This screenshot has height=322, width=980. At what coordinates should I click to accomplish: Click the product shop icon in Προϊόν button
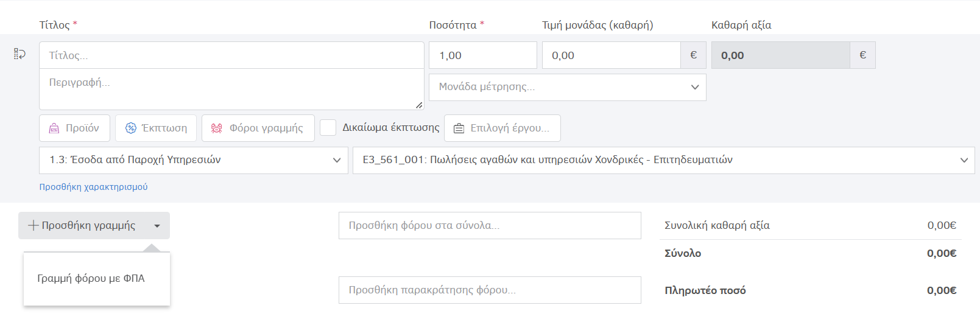[x=54, y=128]
